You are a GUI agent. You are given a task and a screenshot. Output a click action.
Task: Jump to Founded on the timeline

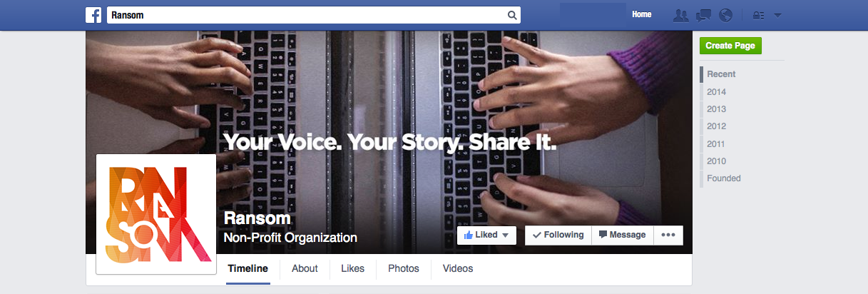[724, 178]
